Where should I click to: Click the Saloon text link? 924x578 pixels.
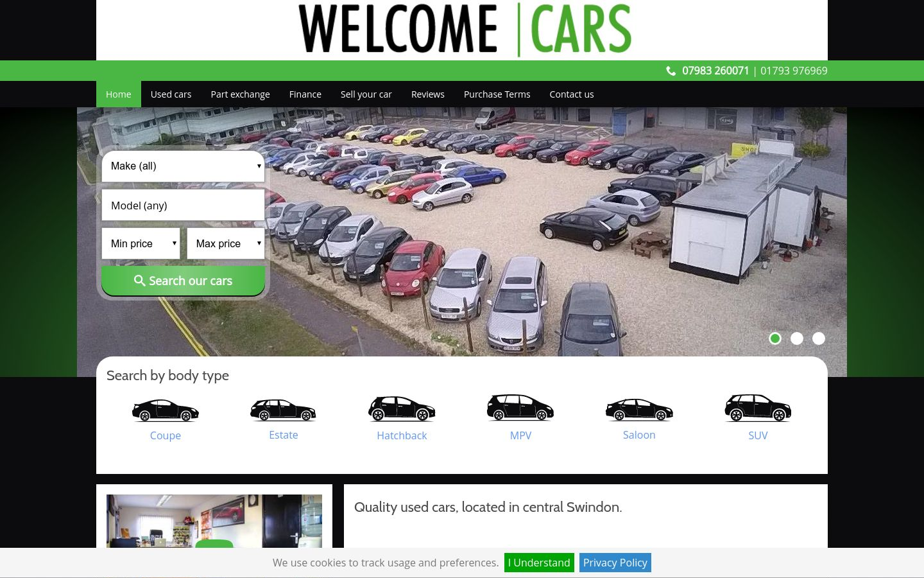pos(639,435)
